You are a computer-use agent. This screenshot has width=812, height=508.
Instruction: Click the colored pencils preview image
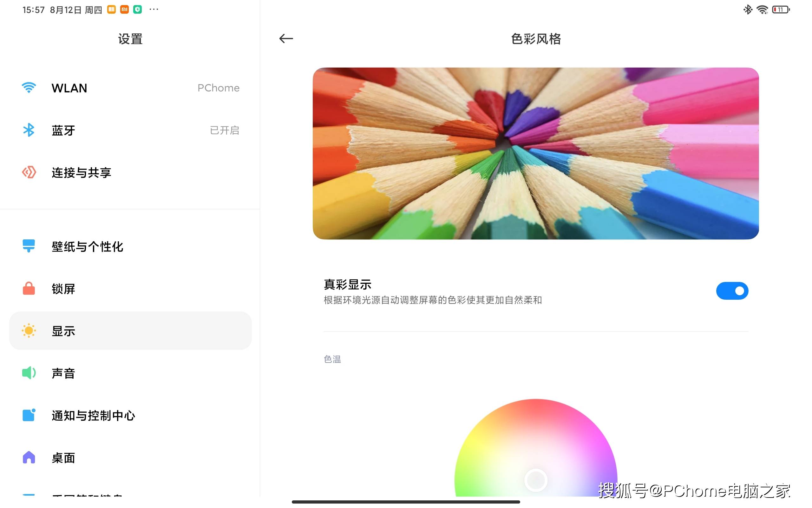(535, 154)
